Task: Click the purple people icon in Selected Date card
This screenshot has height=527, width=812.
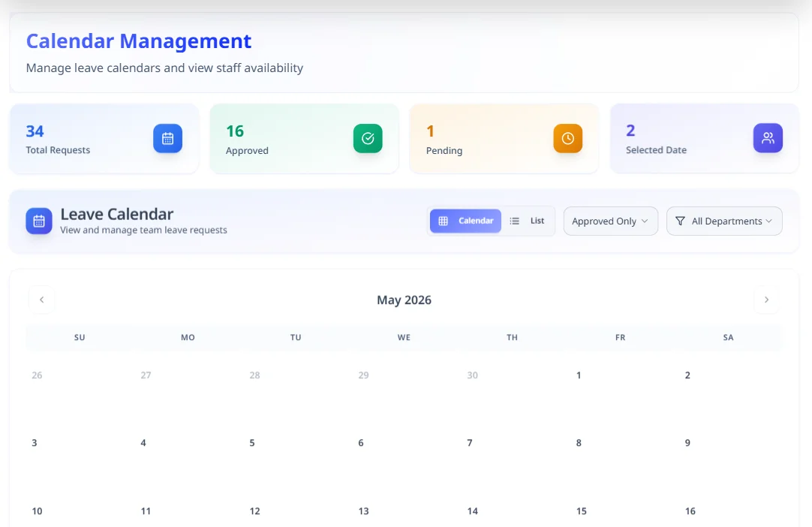Action: tap(768, 138)
